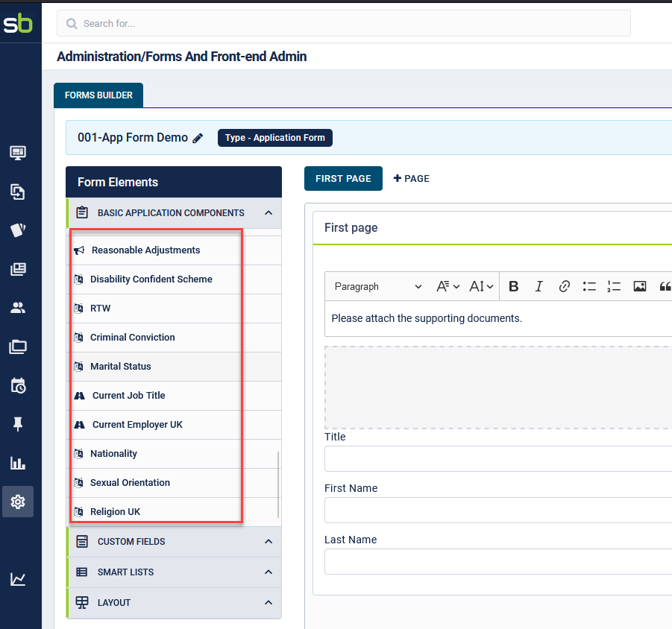Select the Disability Confident Scheme element

click(174, 279)
